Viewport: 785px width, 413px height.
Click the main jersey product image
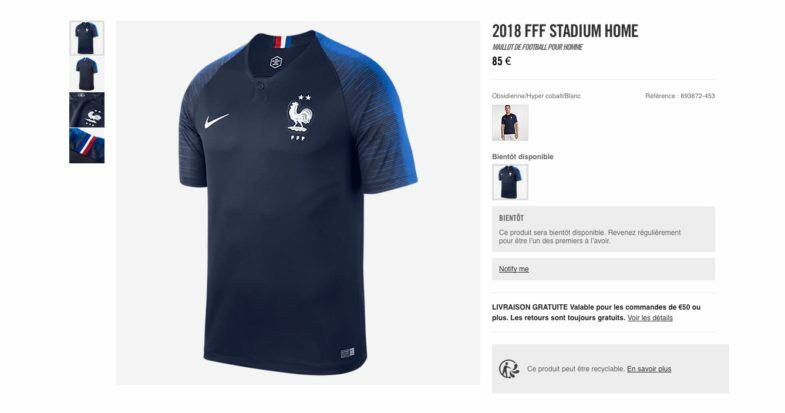coord(298,203)
